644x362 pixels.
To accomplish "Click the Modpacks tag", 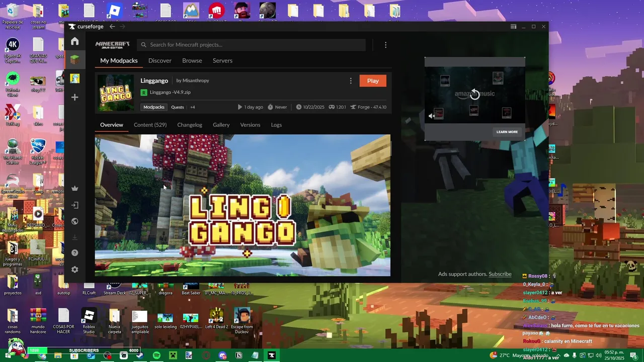I will coord(154,107).
